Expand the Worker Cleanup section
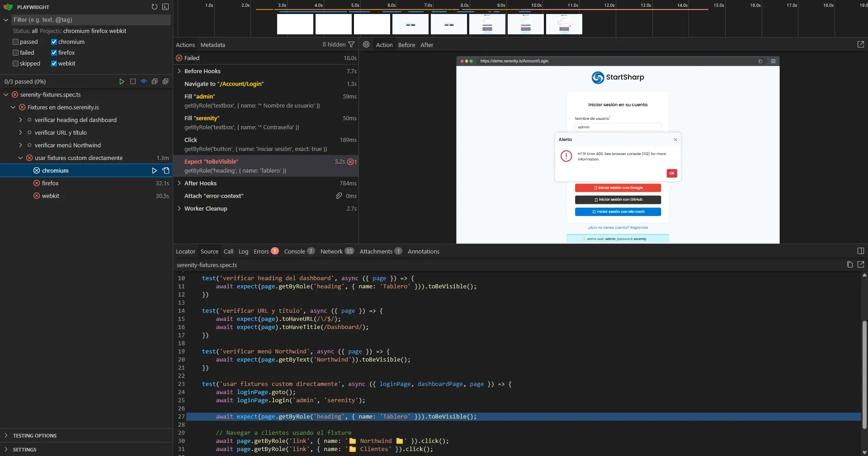This screenshot has height=456, width=868. point(179,208)
